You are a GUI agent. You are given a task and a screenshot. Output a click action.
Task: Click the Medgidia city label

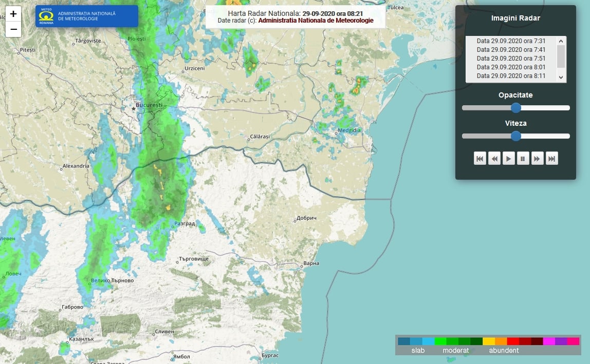[349, 130]
